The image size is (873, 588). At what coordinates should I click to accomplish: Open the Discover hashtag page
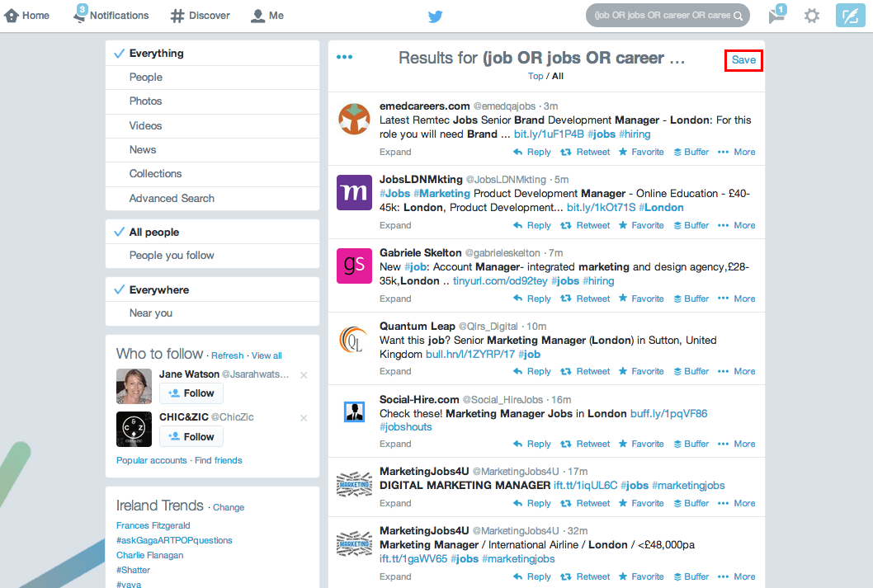pos(200,16)
